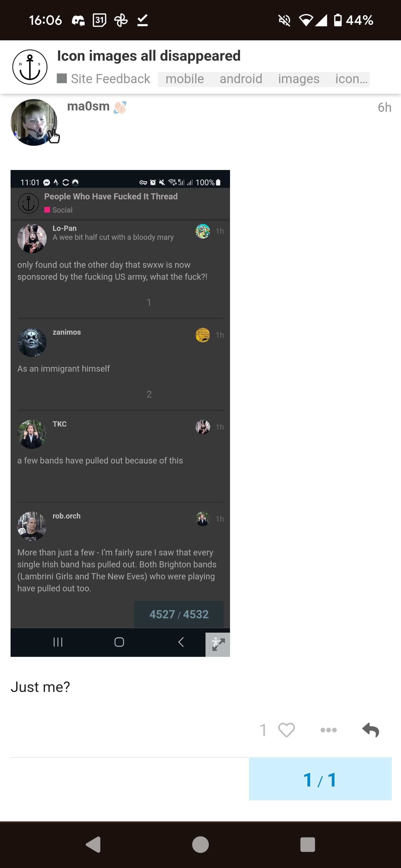Open ma0sm username link
Screen dimensions: 401x868
(x=88, y=106)
